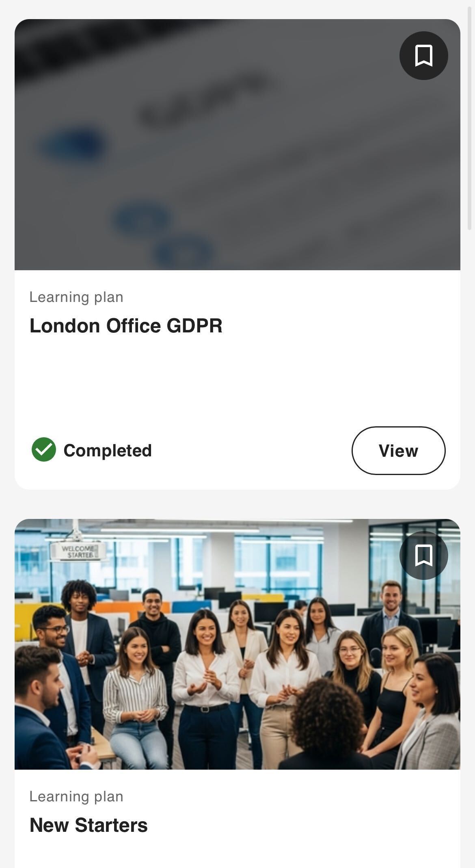This screenshot has width=475, height=868.
Task: Open the New Starters title
Action: [89, 825]
